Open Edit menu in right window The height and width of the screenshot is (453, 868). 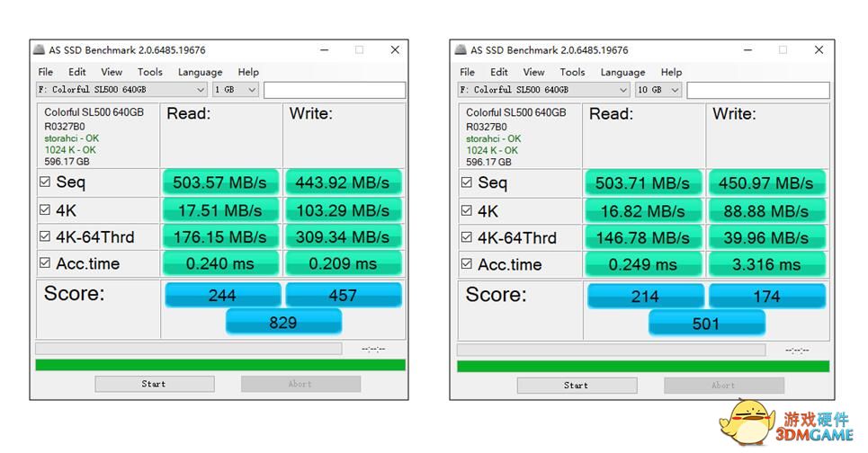point(499,72)
